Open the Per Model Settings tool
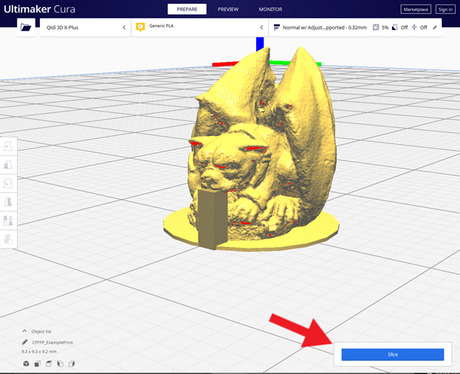 (8, 221)
